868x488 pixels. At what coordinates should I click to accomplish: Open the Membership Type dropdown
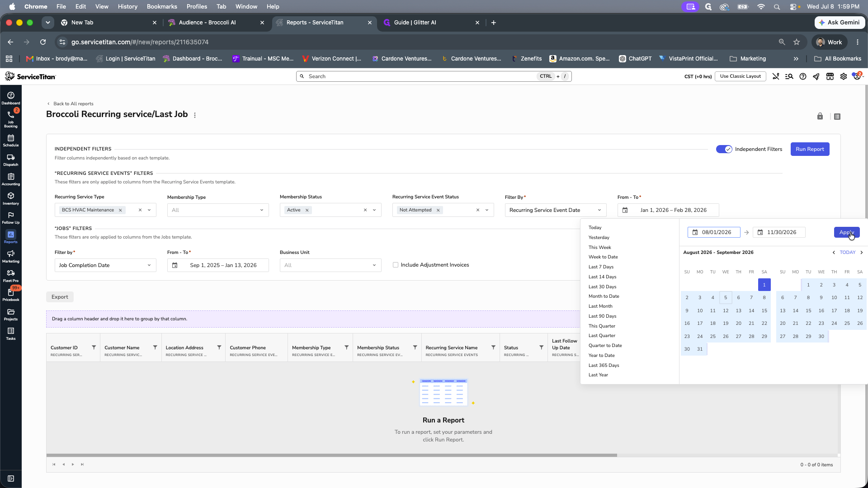point(218,210)
